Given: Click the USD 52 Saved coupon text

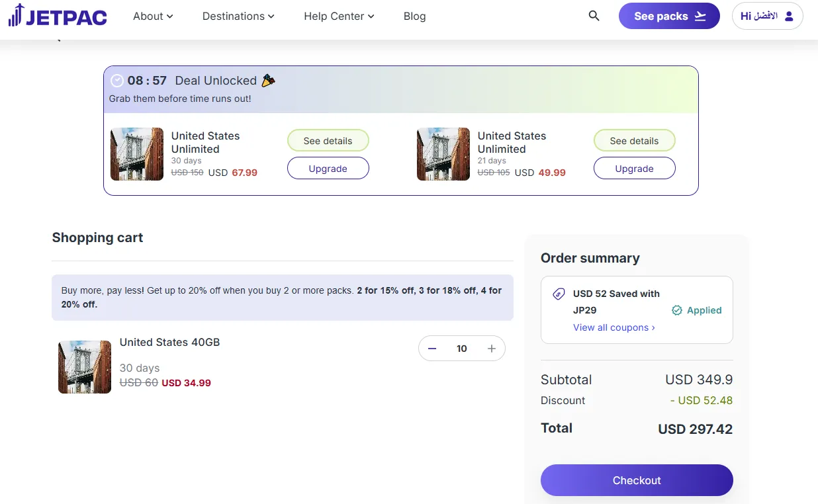Looking at the screenshot, I should coord(616,302).
